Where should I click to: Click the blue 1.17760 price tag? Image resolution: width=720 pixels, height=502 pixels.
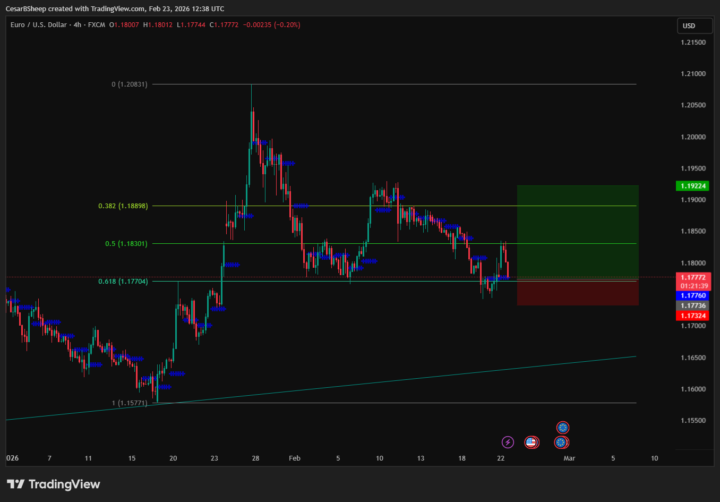693,296
